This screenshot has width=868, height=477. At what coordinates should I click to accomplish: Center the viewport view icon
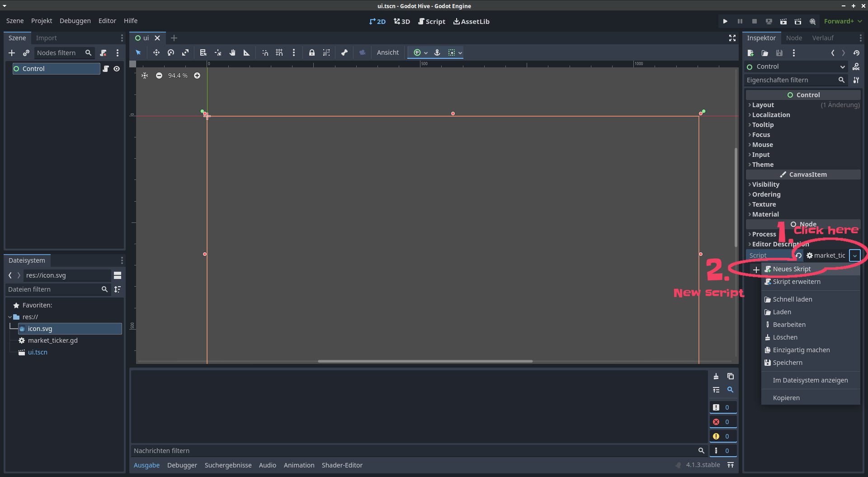click(x=145, y=76)
